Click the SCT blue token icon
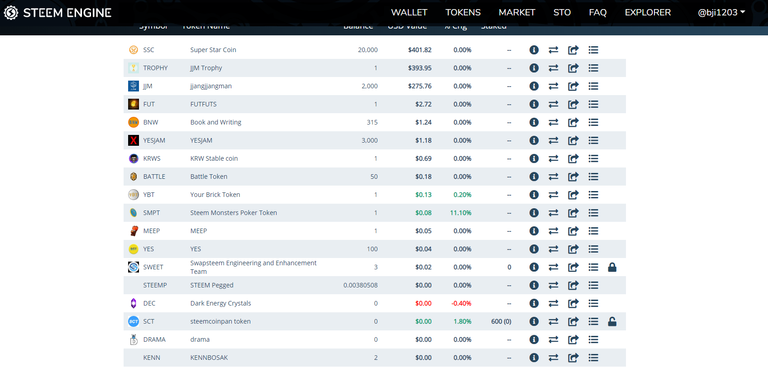The width and height of the screenshot is (768, 372). coord(133,322)
